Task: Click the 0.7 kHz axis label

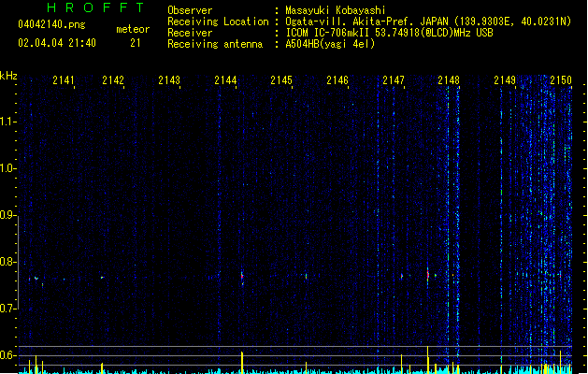Action: [7, 309]
